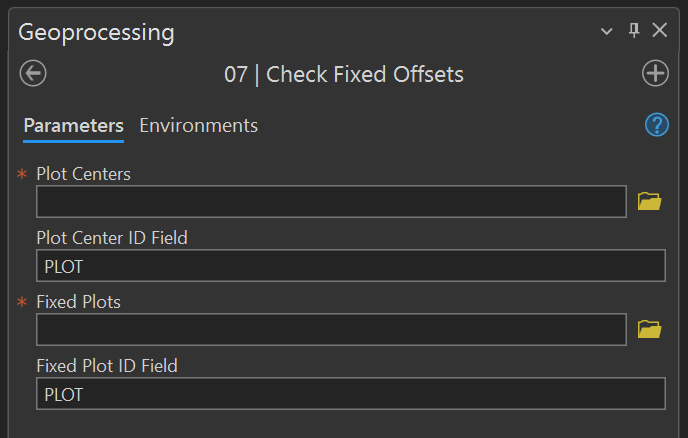Close the Geoprocessing pane
This screenshot has width=688, height=438.
point(659,31)
